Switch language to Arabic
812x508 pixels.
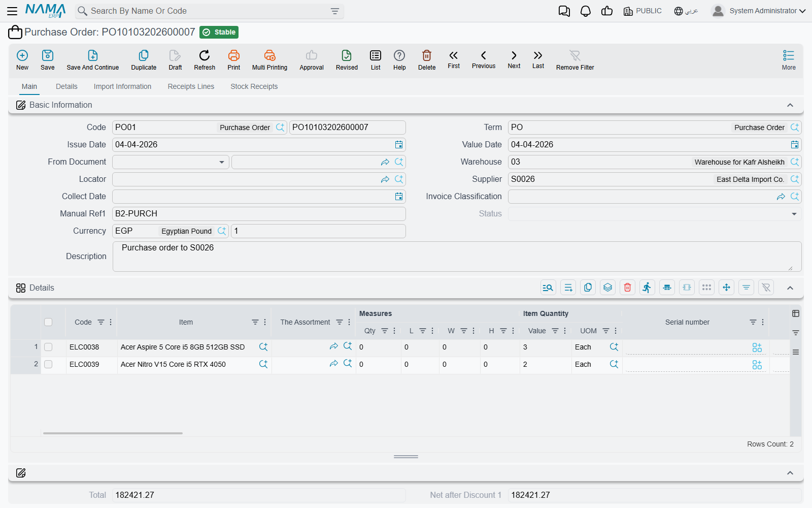pos(686,11)
